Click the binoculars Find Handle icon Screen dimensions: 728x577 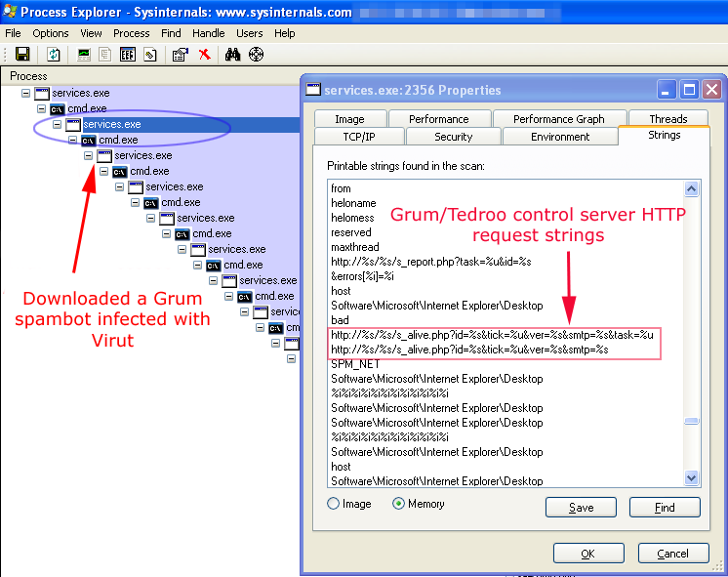[x=232, y=55]
